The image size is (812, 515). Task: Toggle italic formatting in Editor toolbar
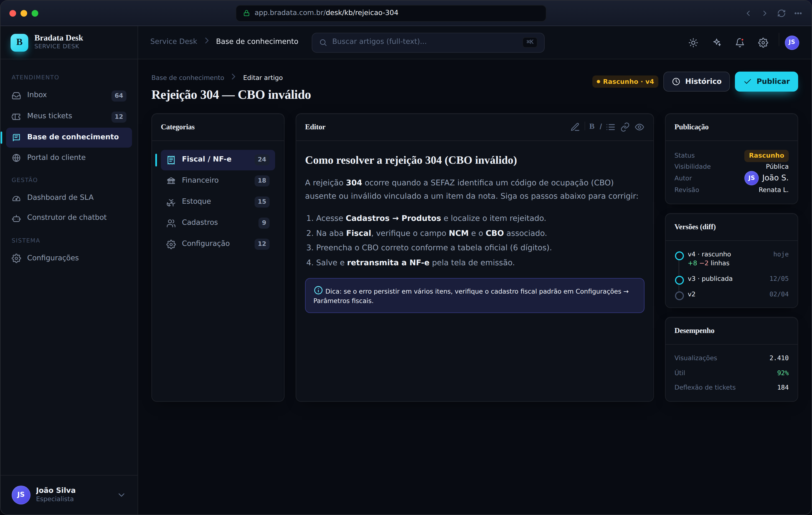tap(601, 127)
